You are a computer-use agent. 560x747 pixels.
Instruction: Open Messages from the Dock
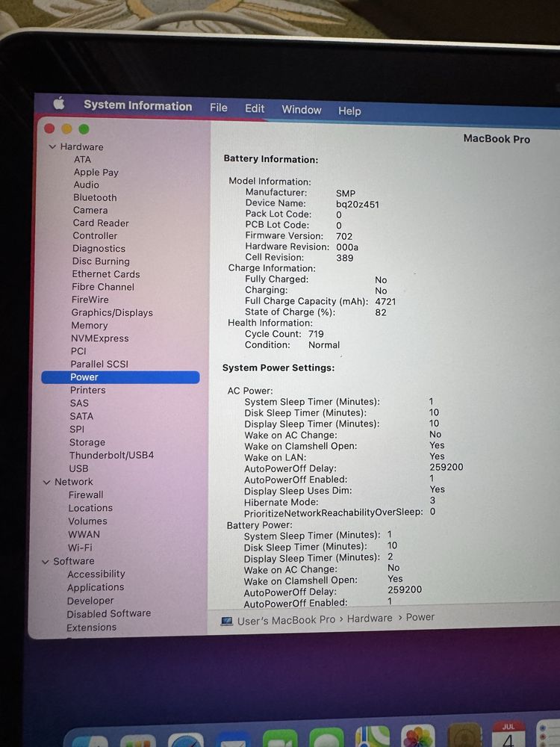coord(326,737)
